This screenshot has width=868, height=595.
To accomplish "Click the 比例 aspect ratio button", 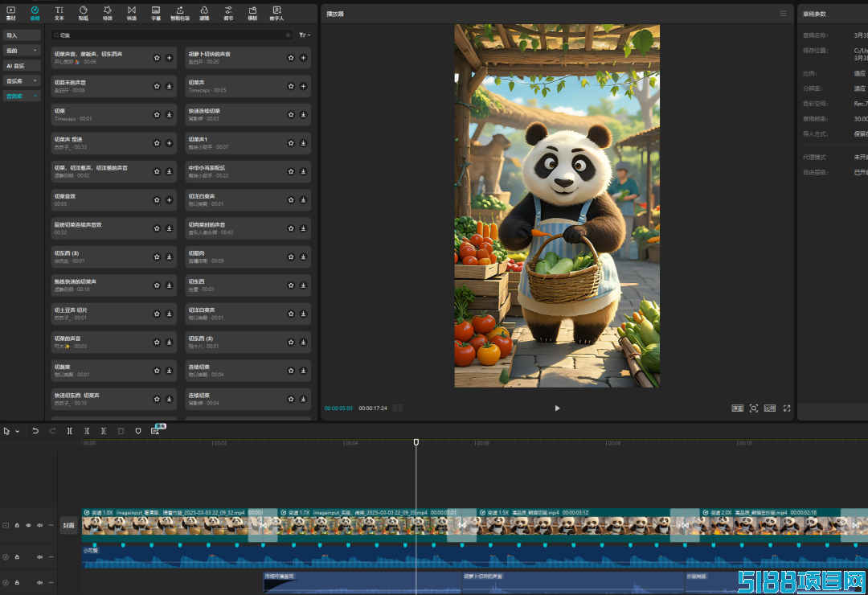I will [770, 408].
